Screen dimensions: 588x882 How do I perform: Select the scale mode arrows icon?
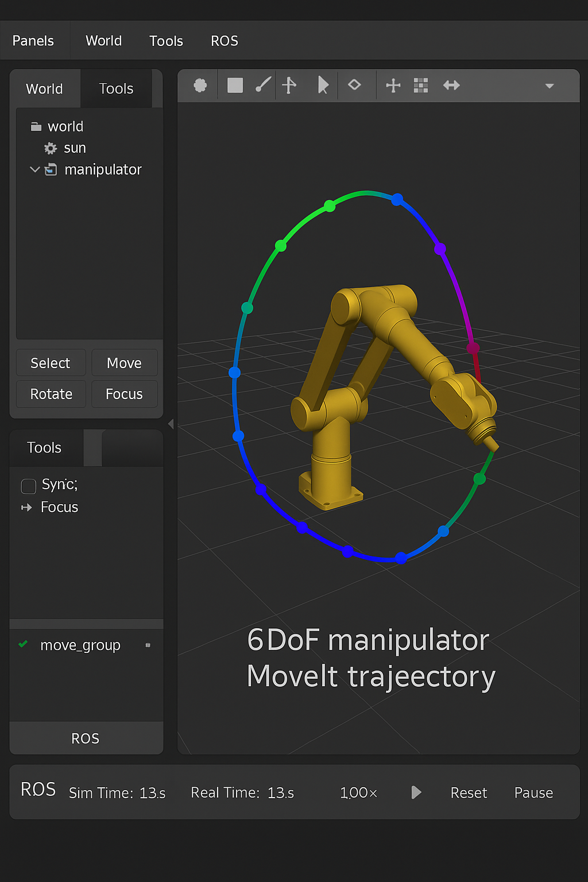[x=451, y=85]
